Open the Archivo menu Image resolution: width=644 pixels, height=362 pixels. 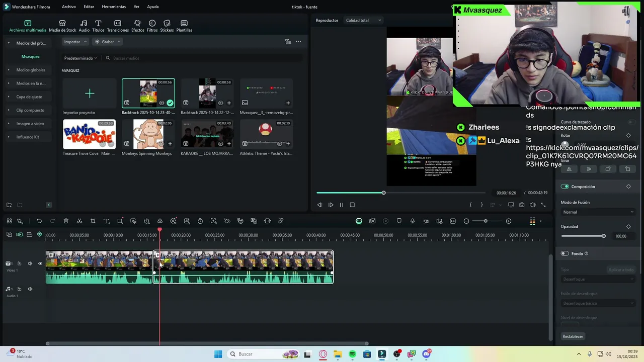[69, 7]
